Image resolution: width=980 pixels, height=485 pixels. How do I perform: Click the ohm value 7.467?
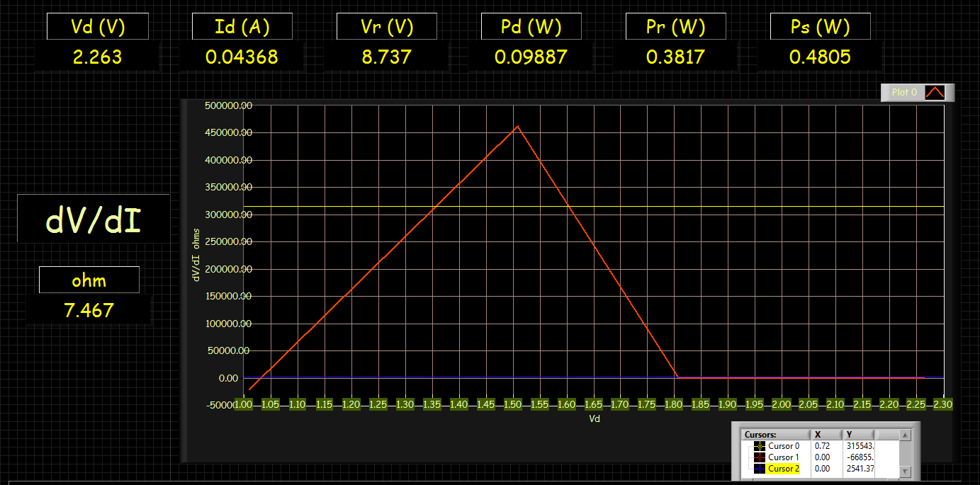pyautogui.click(x=89, y=310)
